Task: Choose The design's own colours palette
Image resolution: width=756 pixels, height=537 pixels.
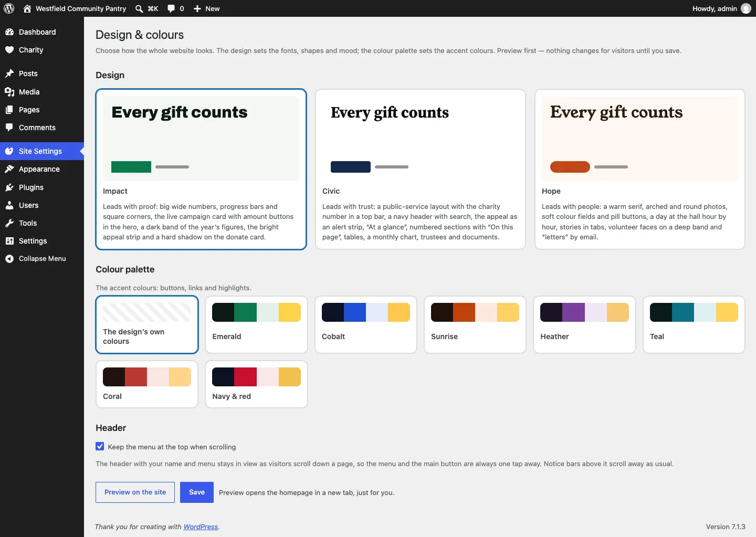Action: (x=147, y=324)
